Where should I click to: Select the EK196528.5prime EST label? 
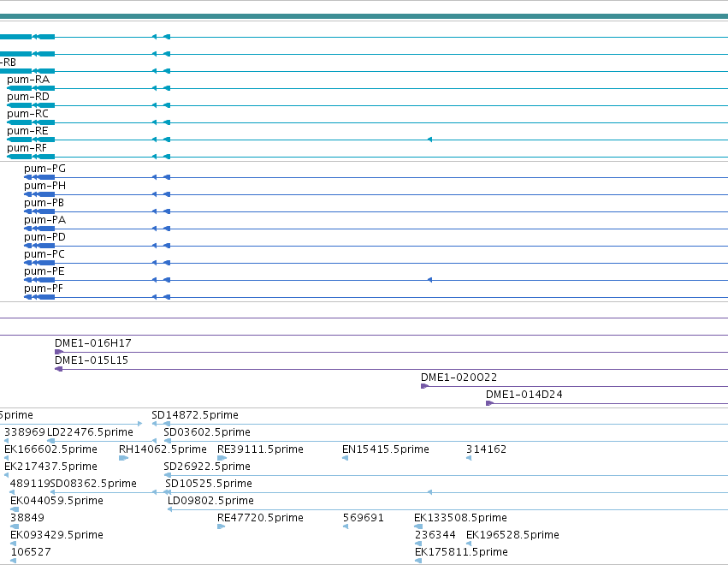(x=512, y=535)
